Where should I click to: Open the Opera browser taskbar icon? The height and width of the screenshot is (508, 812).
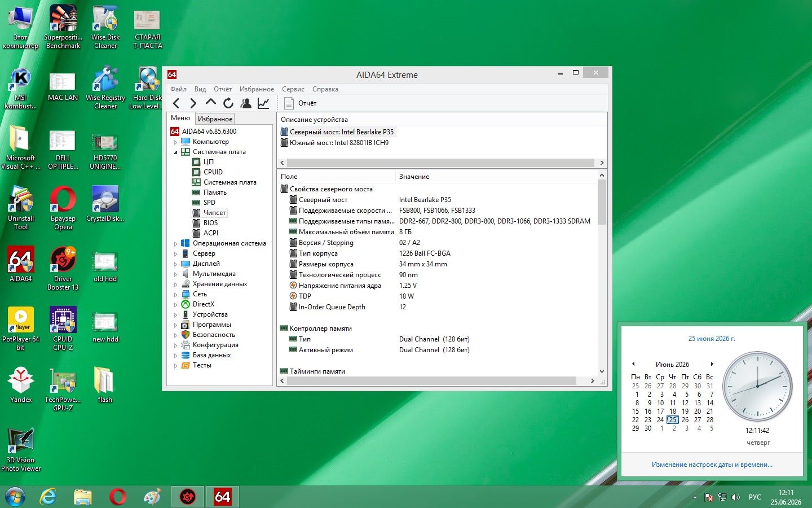coord(118,497)
